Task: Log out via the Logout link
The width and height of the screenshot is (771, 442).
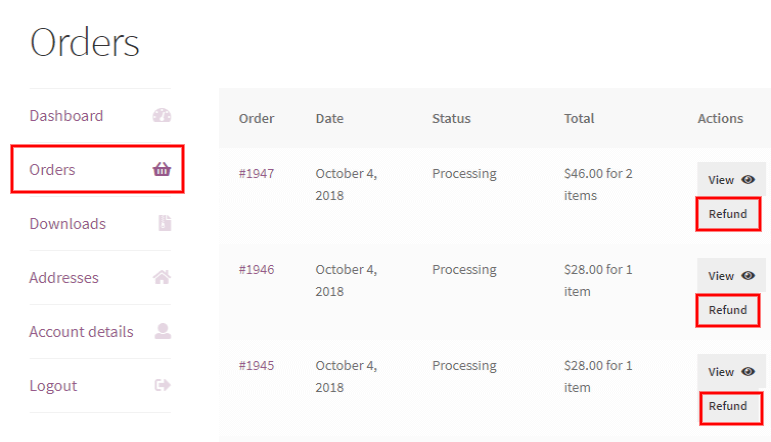Action: point(53,386)
